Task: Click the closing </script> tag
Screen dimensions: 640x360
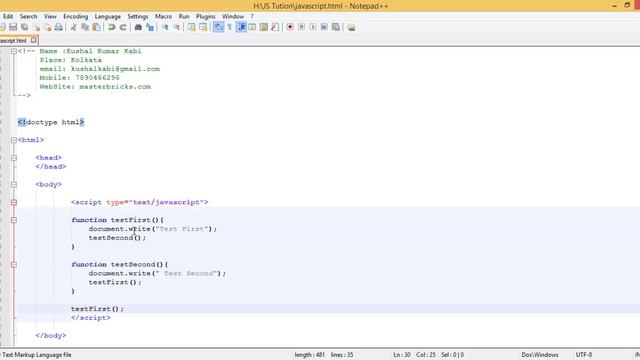Action: point(91,318)
